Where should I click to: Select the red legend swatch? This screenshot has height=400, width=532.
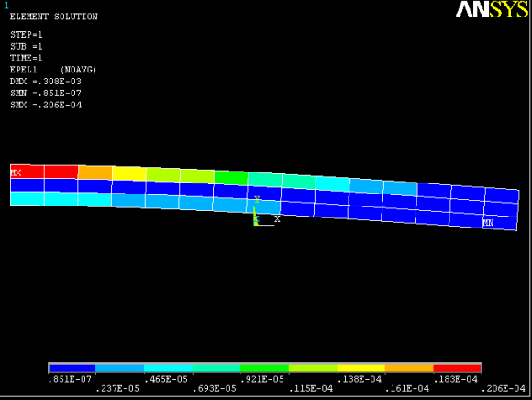(x=457, y=368)
